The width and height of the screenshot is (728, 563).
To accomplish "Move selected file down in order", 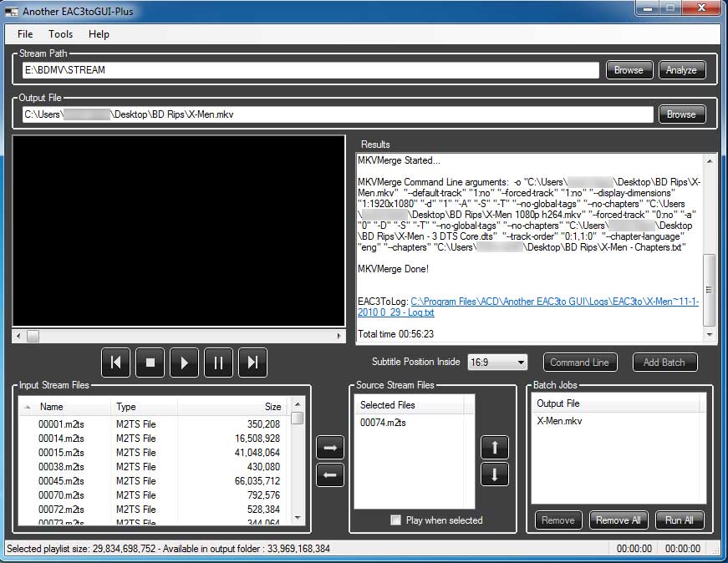I will (495, 474).
